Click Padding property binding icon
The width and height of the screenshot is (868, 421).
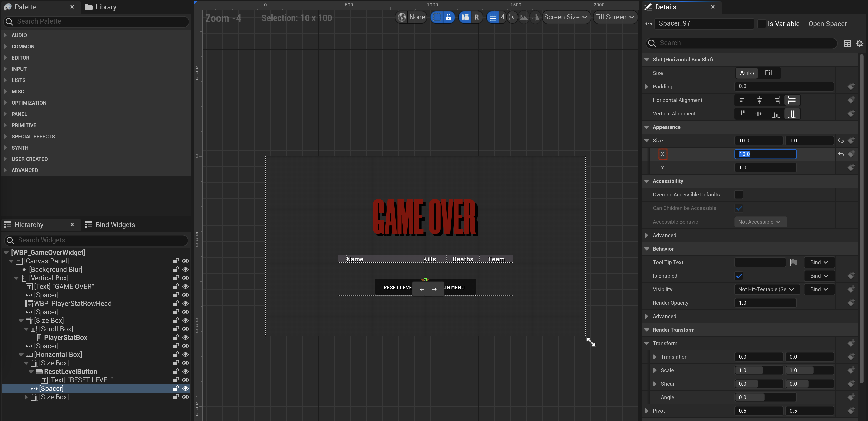pos(851,86)
